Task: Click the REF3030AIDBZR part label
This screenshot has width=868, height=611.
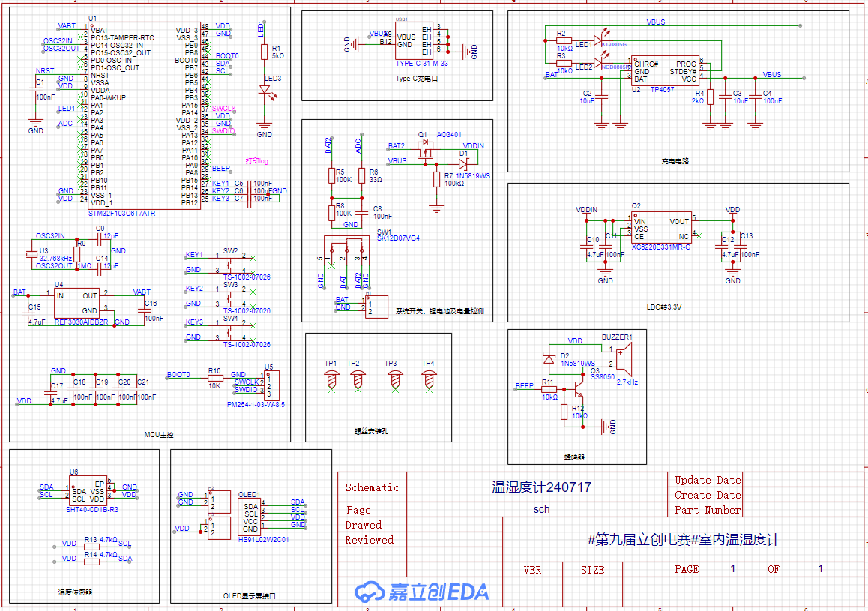Action: [x=82, y=322]
